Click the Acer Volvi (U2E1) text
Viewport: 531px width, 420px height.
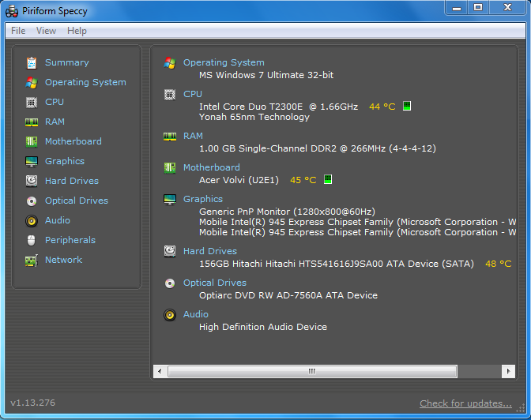pos(239,180)
